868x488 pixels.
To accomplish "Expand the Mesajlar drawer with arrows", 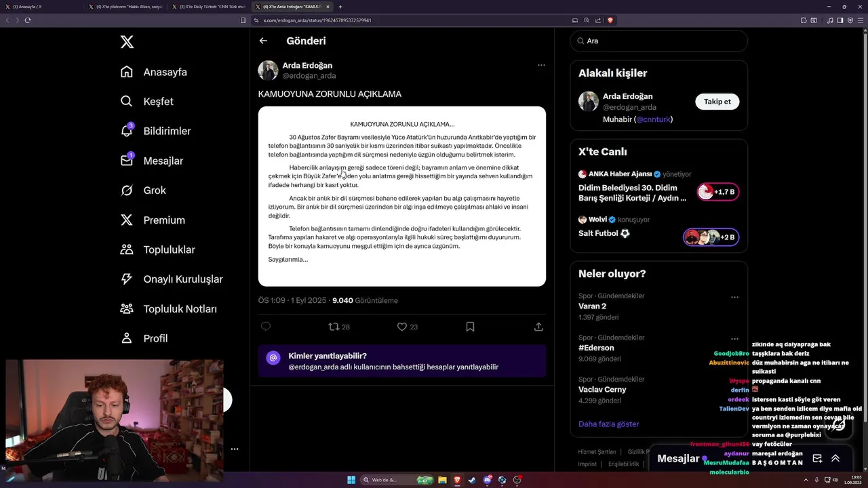I will (x=835, y=458).
